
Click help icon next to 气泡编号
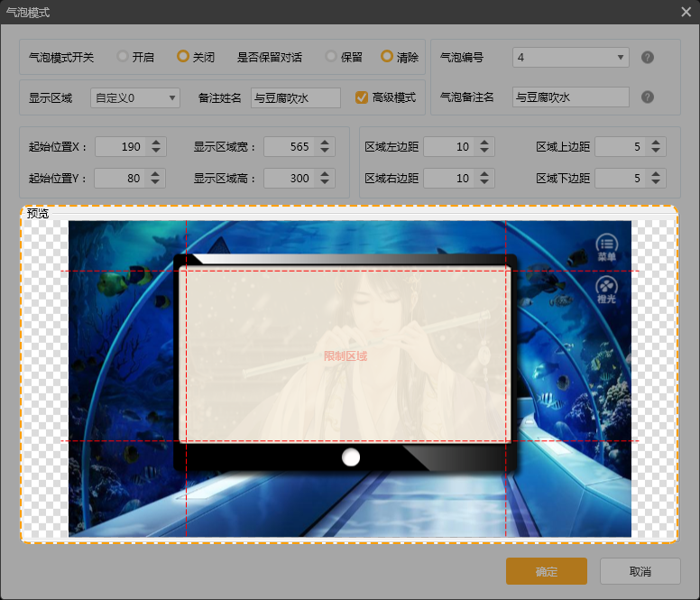coord(647,57)
